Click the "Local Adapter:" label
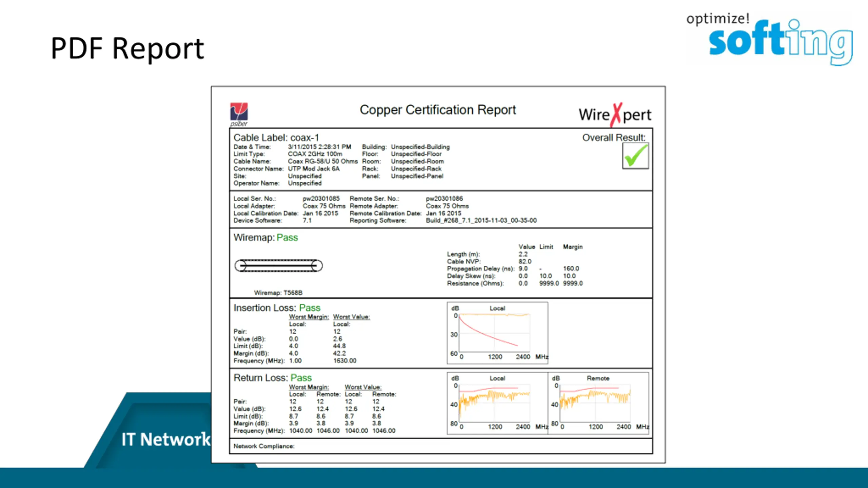Viewport: 868px width, 488px height. (x=254, y=206)
